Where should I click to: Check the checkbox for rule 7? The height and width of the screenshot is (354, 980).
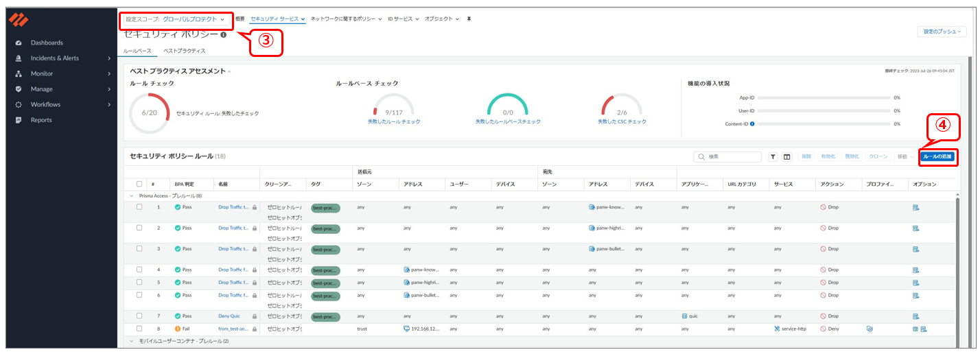(139, 316)
